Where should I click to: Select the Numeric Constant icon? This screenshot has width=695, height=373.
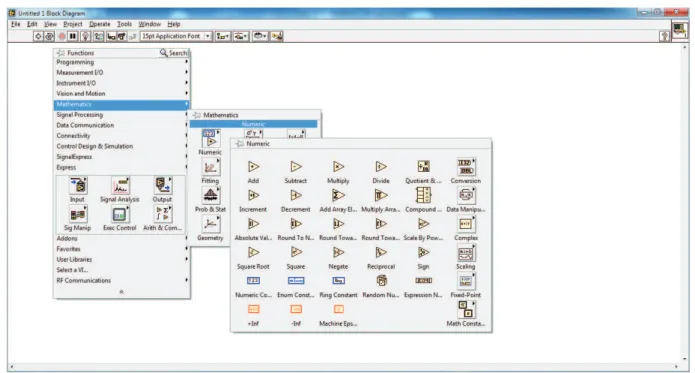pos(253,281)
